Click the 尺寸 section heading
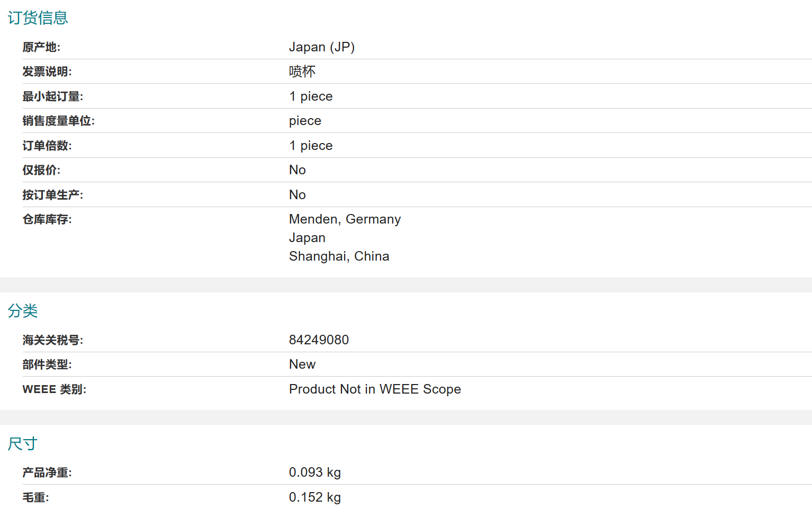Viewport: 812px width, 517px height. pos(23,444)
